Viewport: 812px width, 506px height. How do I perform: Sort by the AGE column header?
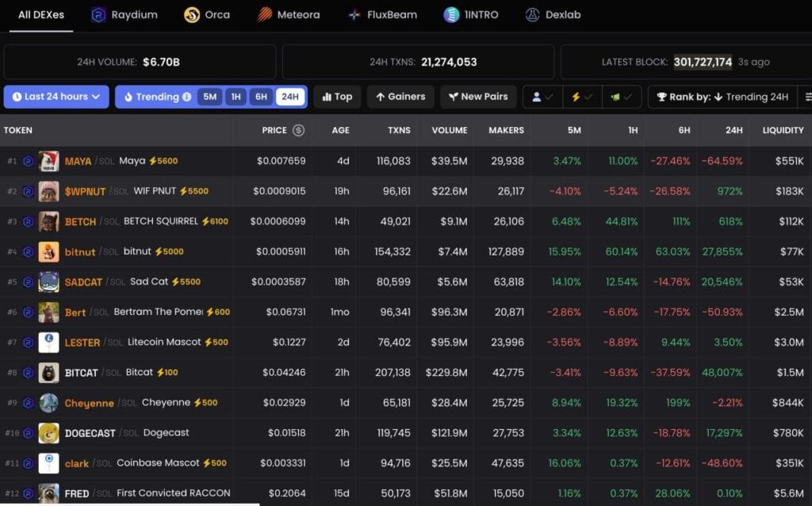click(x=340, y=131)
